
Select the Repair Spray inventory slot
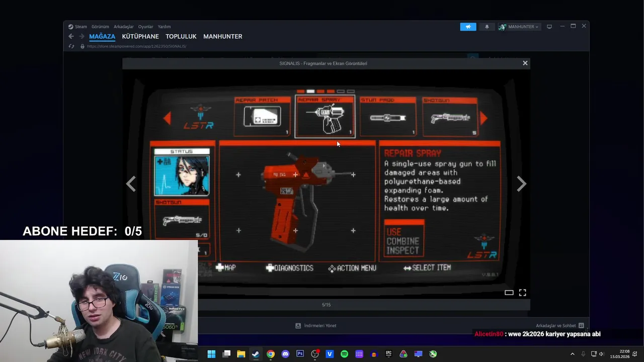pos(325,117)
